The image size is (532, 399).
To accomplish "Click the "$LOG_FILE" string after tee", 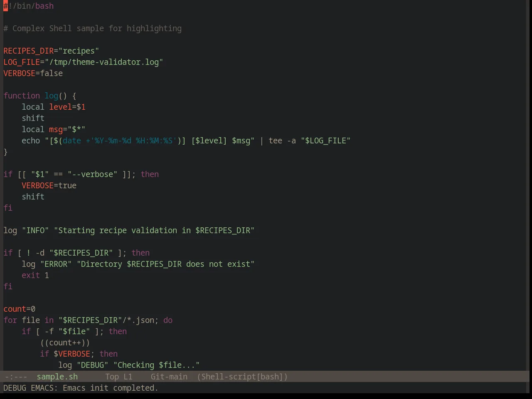I will (325, 140).
